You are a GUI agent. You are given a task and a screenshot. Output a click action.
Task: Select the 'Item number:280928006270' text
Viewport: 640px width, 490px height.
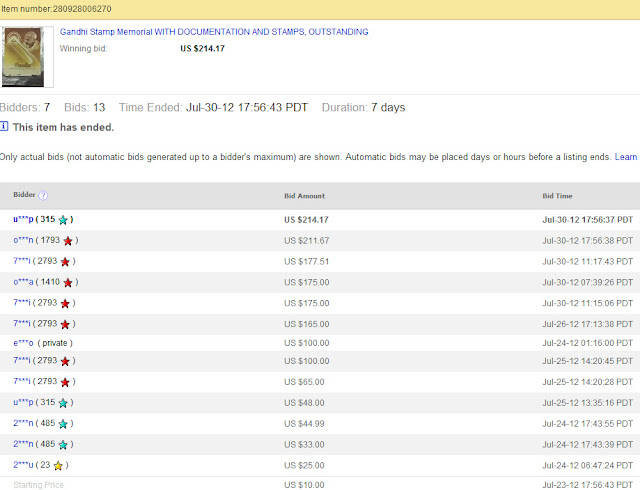(x=56, y=9)
